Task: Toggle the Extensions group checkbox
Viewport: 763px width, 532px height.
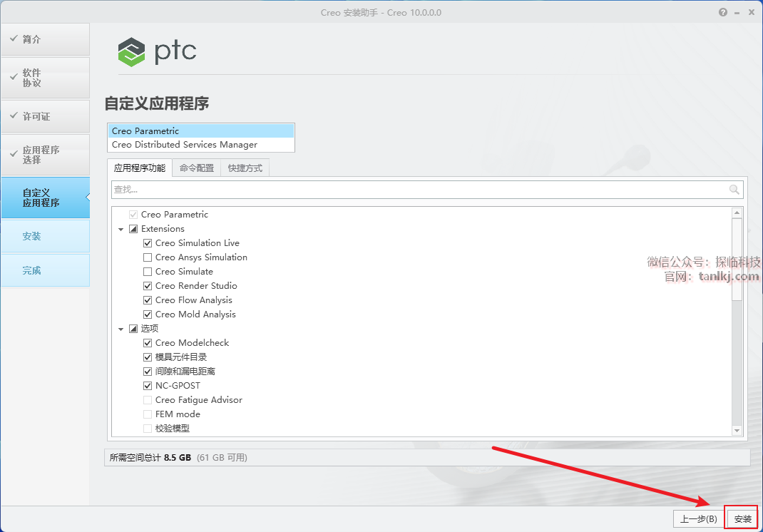Action: [x=133, y=229]
